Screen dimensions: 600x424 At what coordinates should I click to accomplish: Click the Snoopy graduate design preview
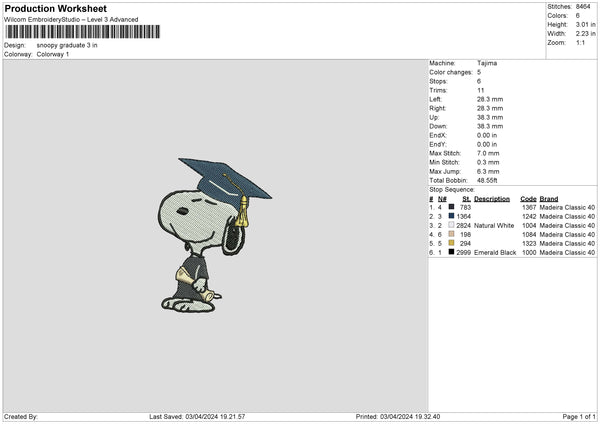pos(215,235)
